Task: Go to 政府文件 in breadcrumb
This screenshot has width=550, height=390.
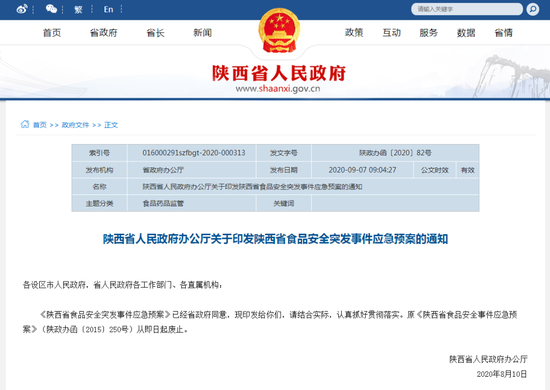Action: tap(75, 125)
